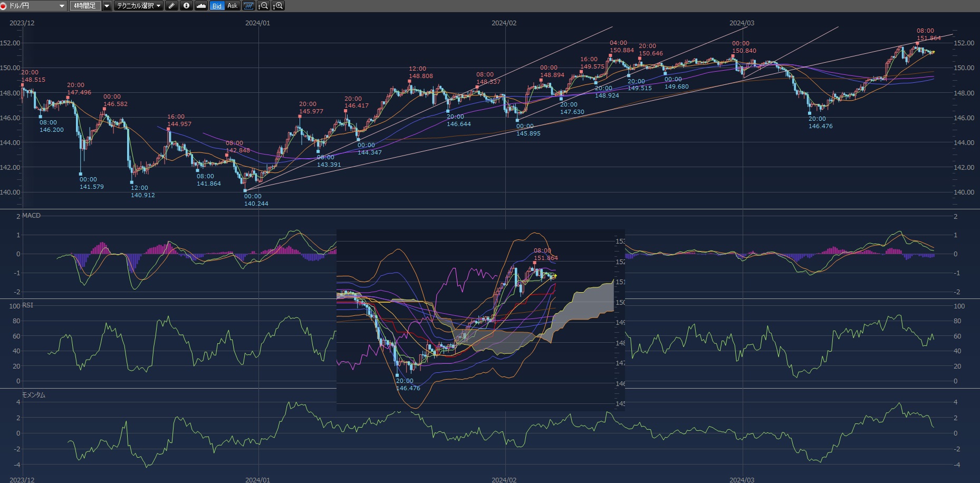Click the モメンタム panel label
The height and width of the screenshot is (483, 980).
pos(33,395)
